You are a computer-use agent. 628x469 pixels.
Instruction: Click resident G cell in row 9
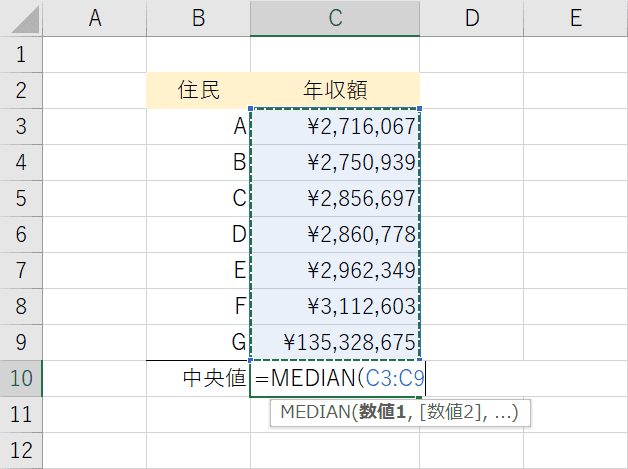click(198, 342)
